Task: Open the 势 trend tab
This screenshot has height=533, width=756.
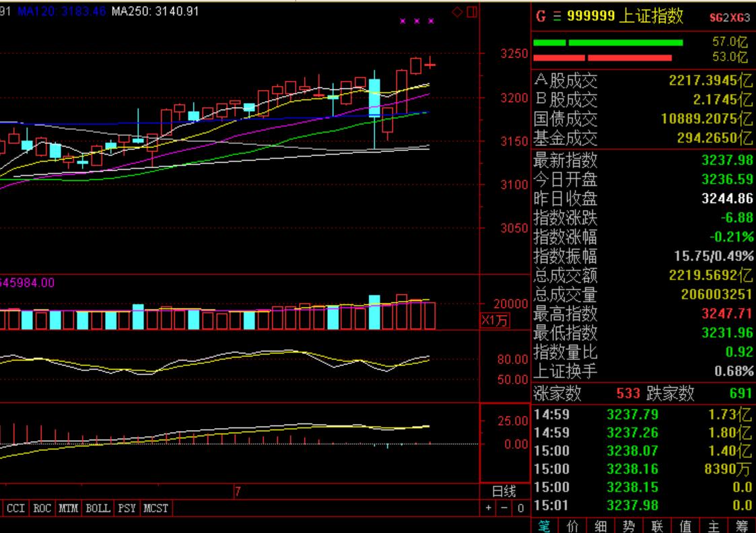Action: [x=629, y=526]
